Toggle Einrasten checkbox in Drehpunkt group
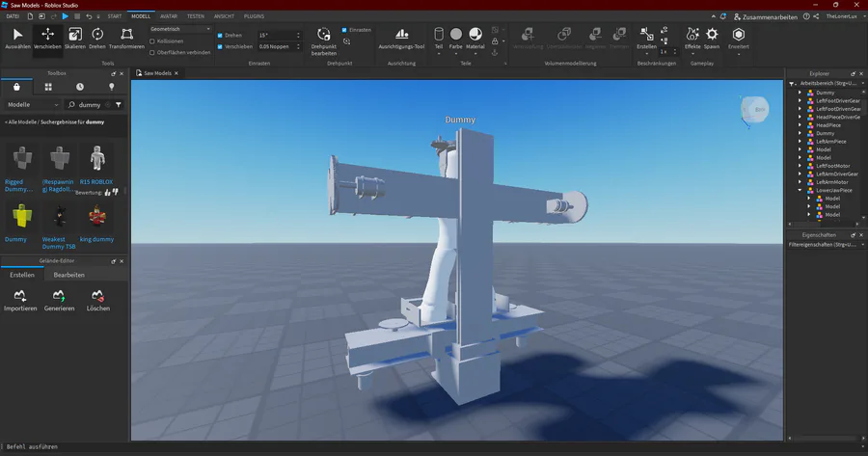868x456 pixels. point(344,30)
